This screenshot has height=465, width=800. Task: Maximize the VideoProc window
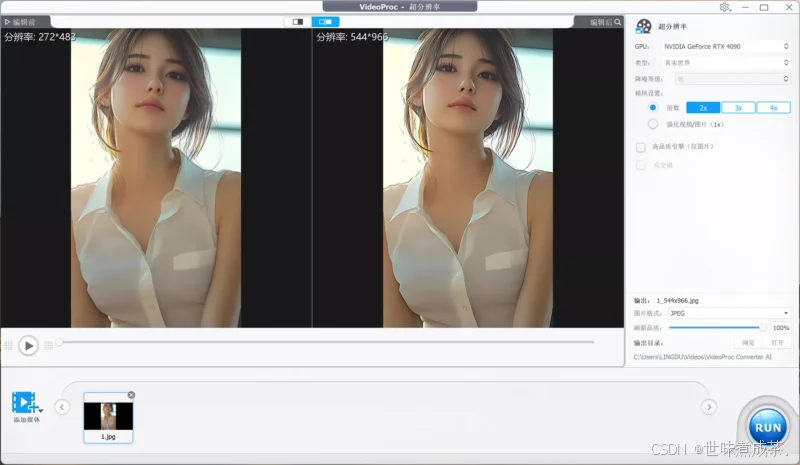[x=764, y=7]
